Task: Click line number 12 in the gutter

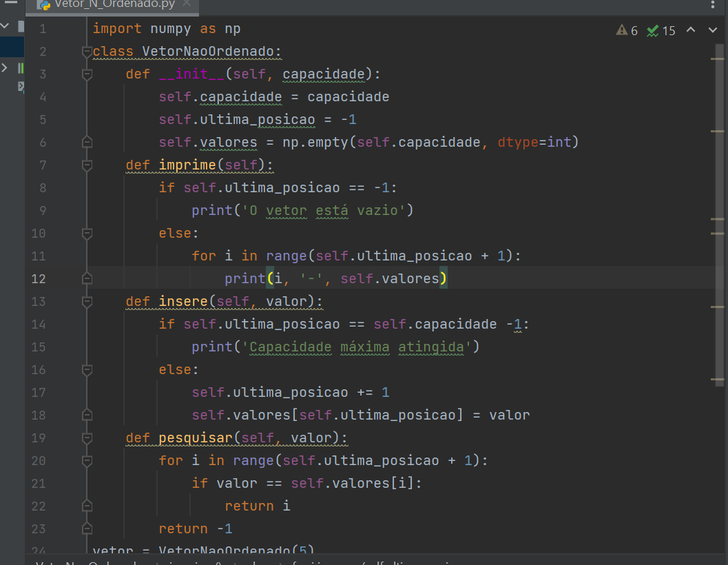Action: (39, 279)
